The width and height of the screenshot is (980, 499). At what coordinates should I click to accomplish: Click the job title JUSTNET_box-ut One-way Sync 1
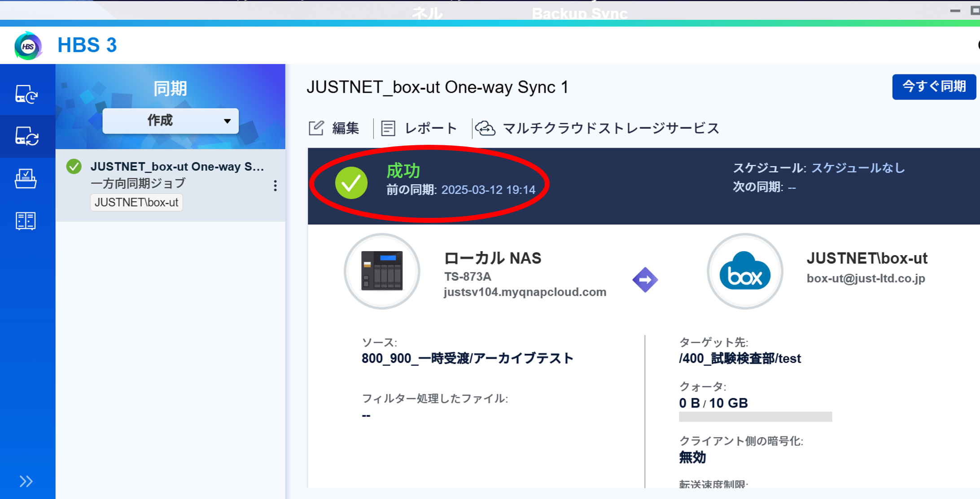[438, 87]
